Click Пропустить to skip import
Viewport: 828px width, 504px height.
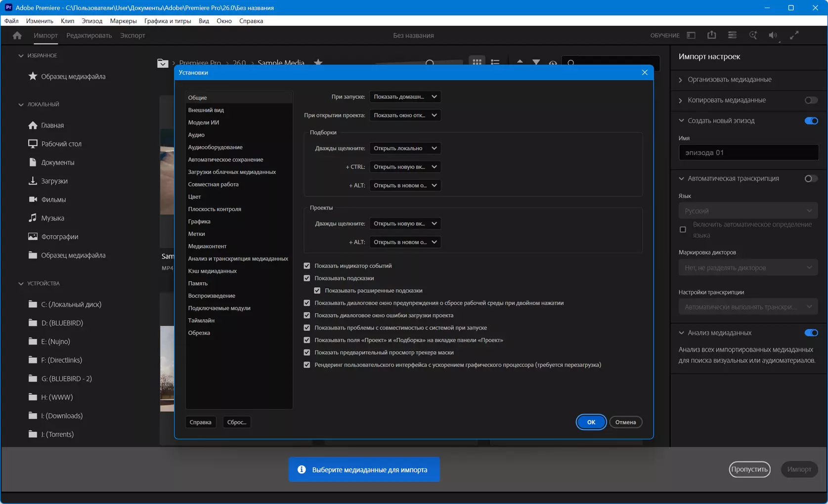(749, 469)
